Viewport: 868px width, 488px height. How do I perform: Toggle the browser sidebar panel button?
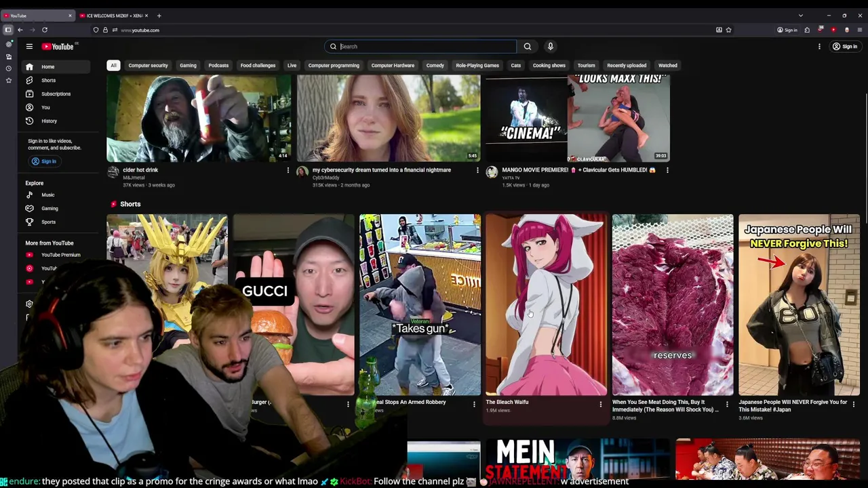(x=8, y=30)
